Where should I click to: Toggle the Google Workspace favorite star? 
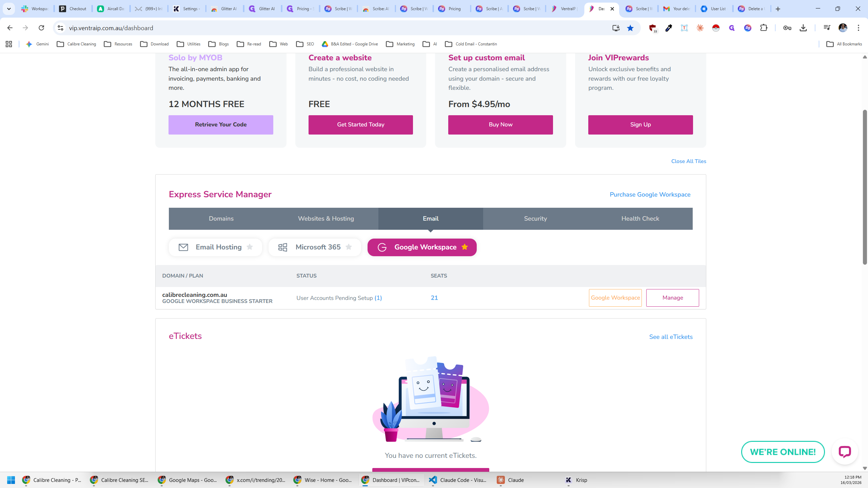click(x=465, y=247)
